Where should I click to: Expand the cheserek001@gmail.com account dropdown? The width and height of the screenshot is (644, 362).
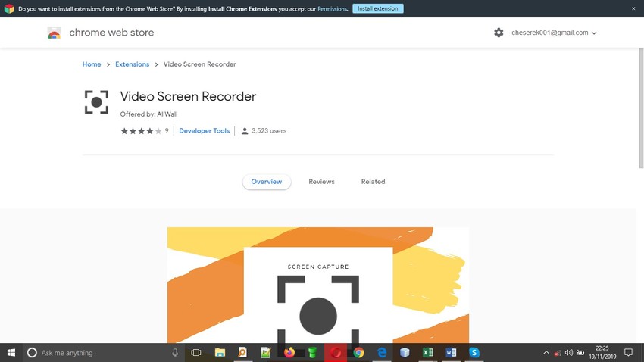tap(554, 33)
